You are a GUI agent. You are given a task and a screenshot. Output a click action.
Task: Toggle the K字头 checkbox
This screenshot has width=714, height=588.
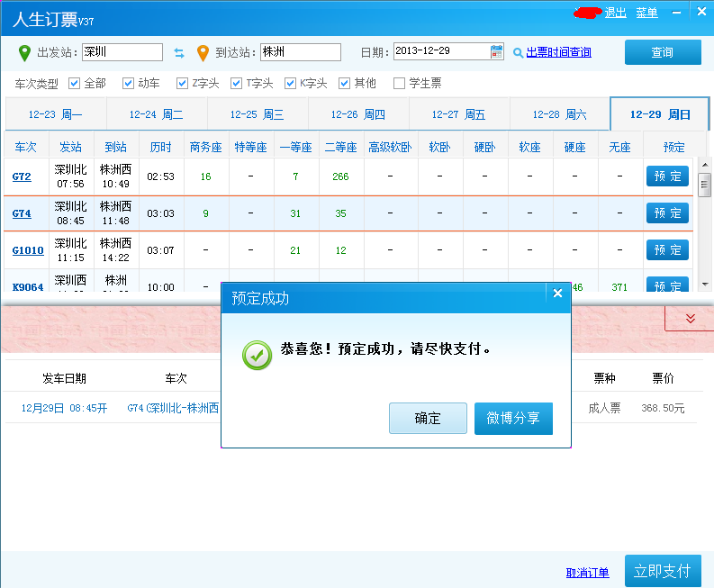290,84
